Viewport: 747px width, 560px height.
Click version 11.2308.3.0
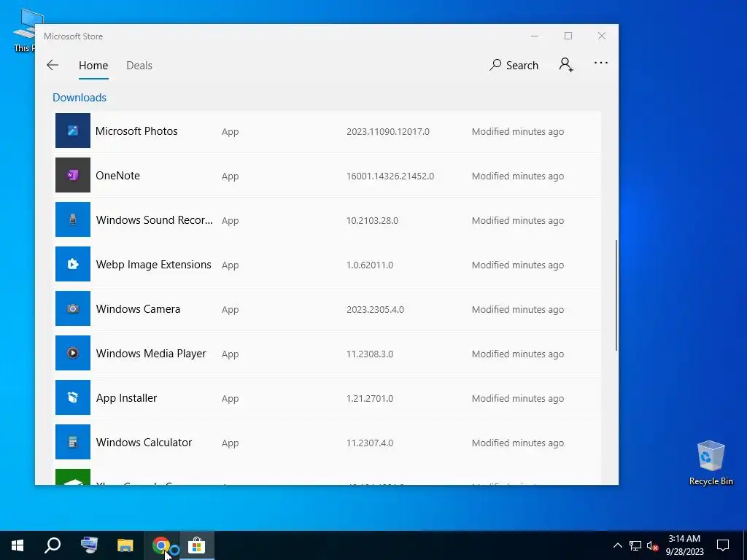click(370, 354)
